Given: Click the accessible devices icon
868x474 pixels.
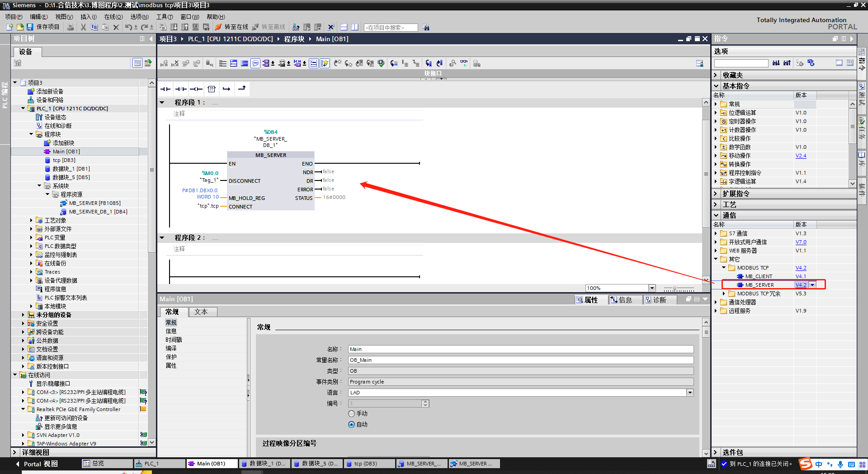Looking at the screenshot, I should pyautogui.click(x=296, y=27).
